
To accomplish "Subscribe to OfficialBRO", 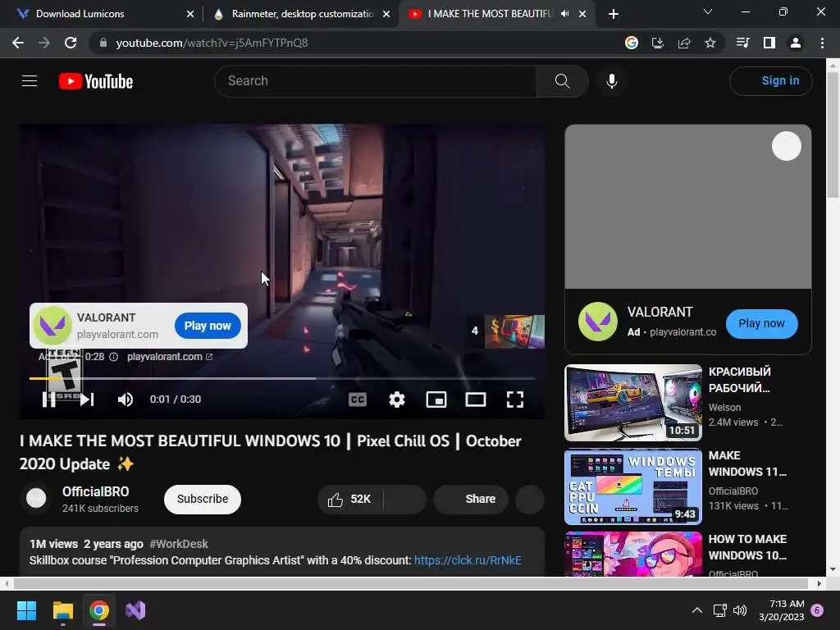I will point(203,500).
